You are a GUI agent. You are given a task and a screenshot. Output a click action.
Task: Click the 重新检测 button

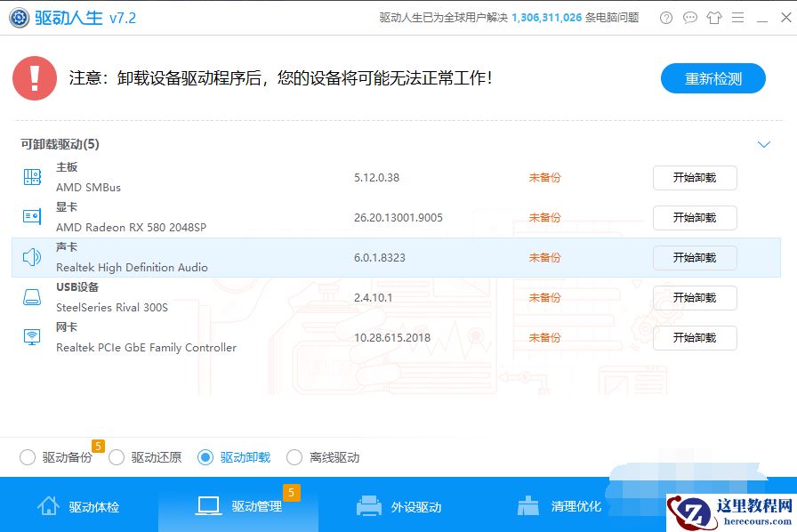[x=713, y=78]
